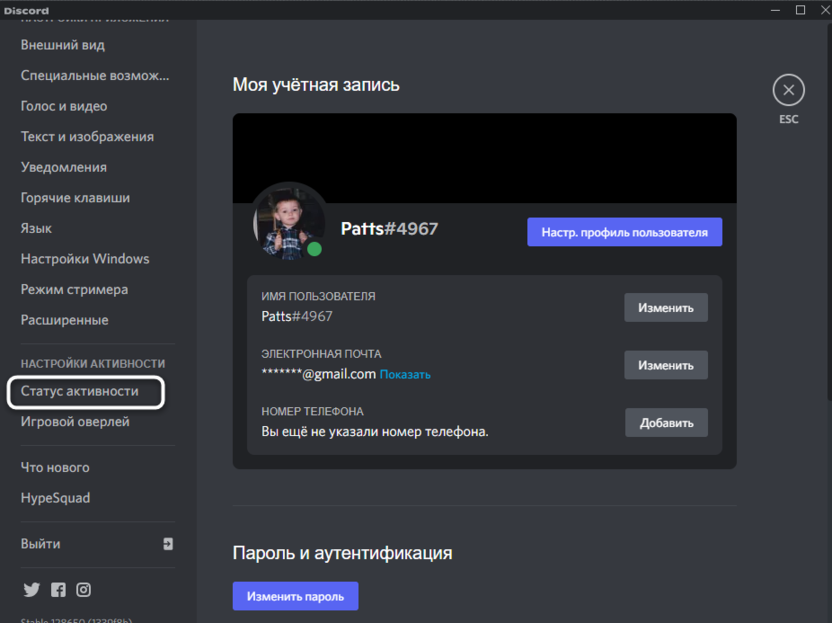This screenshot has width=832, height=623.
Task: Select Голос и видео in sidebar
Action: [64, 106]
